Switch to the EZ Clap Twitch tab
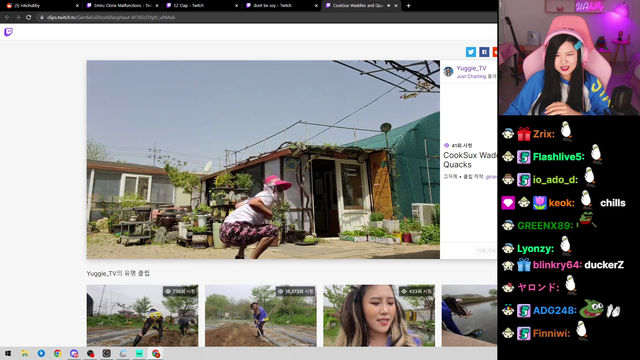640x360 pixels. pos(199,6)
